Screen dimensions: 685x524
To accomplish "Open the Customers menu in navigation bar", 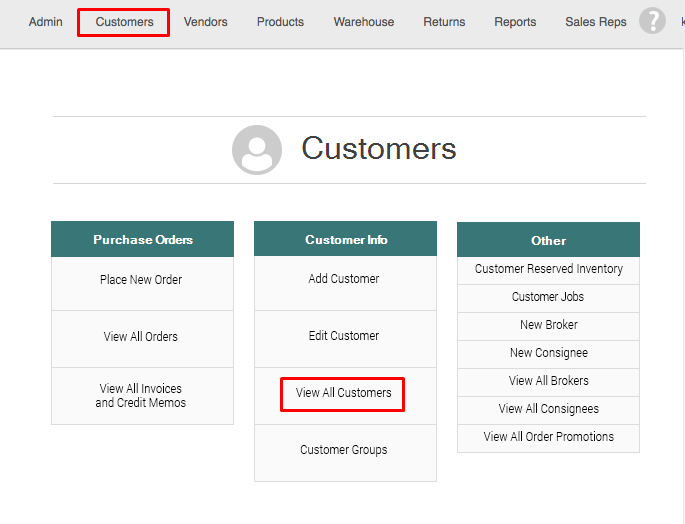I will tap(125, 22).
